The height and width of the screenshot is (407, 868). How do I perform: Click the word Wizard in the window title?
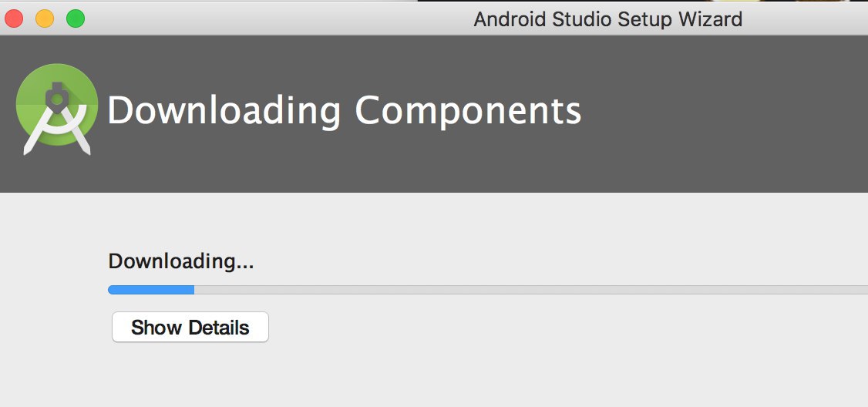(x=709, y=18)
